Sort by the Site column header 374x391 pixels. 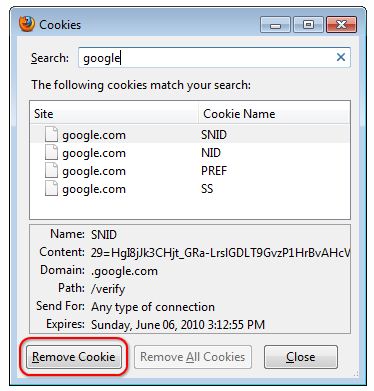[115, 114]
